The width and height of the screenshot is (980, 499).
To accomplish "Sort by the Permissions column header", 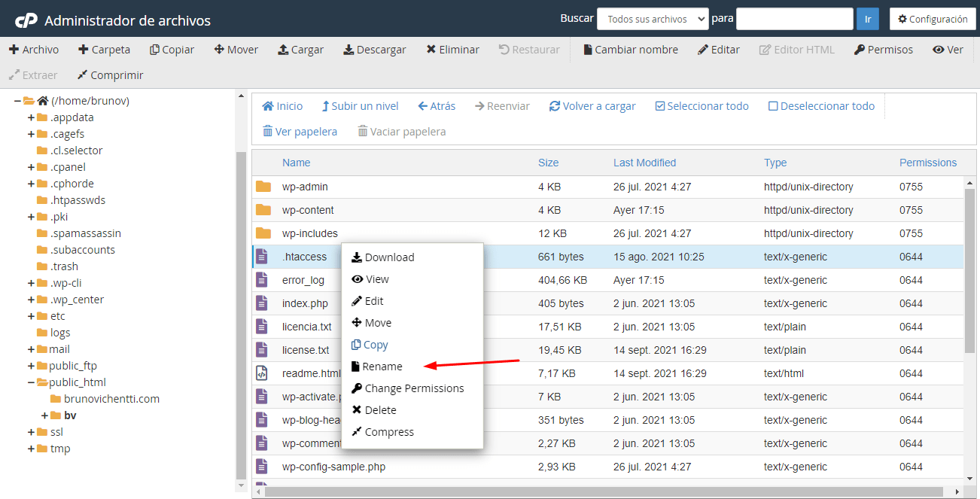I will (x=928, y=163).
